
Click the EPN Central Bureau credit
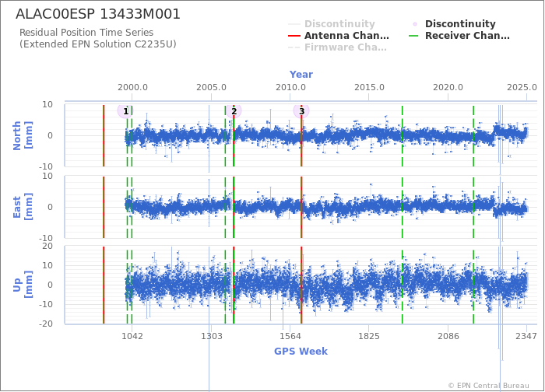(489, 386)
